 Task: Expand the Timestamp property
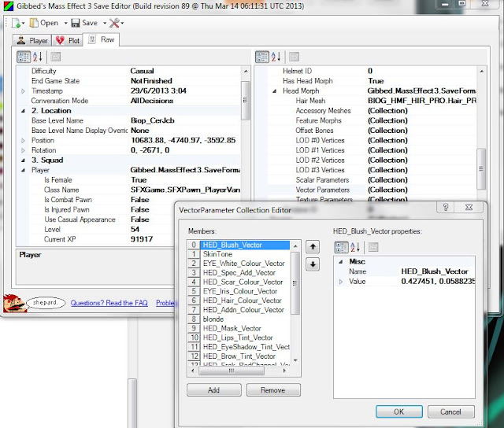[x=23, y=91]
